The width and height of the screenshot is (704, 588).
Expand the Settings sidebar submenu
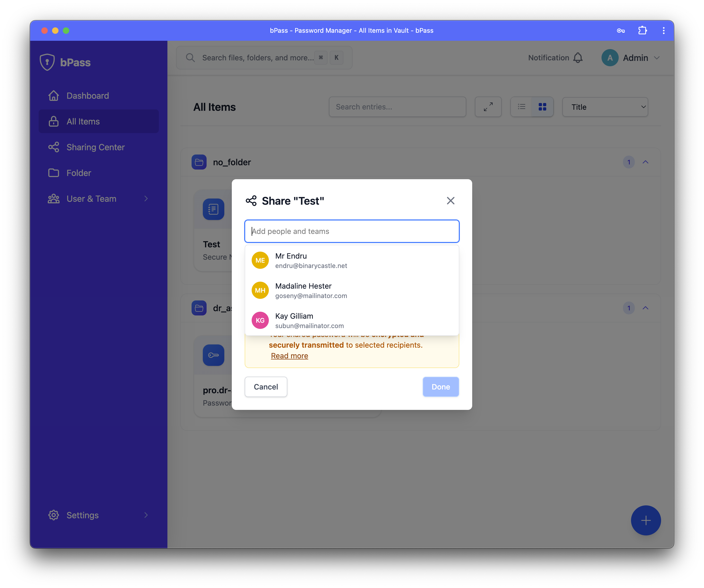pos(146,515)
